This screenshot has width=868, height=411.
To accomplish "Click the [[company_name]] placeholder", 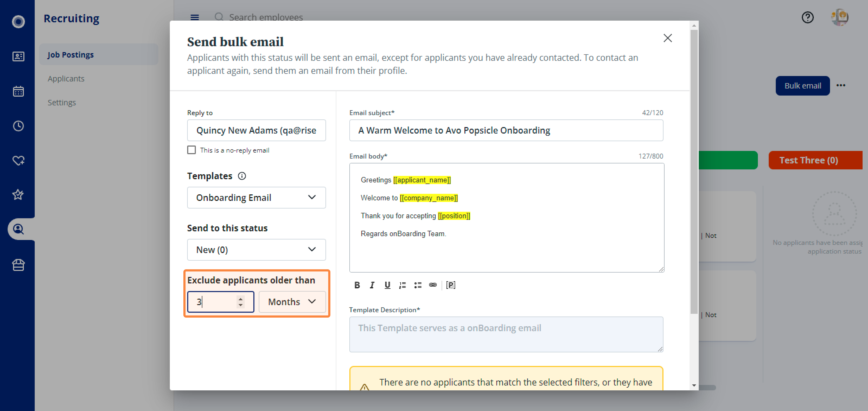I will (x=429, y=198).
